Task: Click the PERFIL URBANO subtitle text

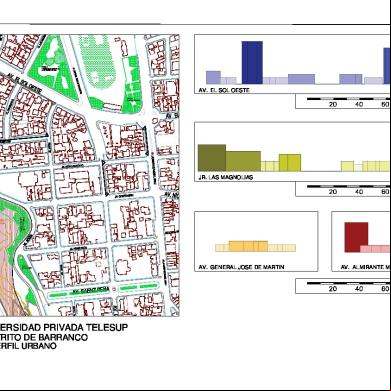Action: point(28,346)
